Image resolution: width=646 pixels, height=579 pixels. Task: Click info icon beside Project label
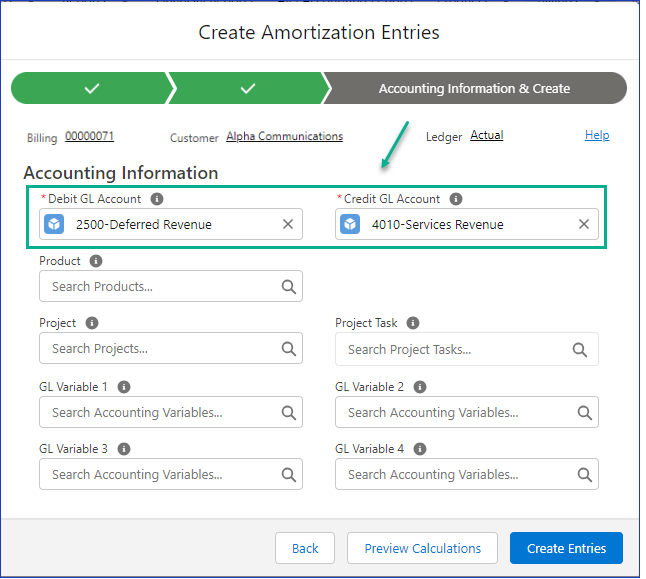point(92,323)
